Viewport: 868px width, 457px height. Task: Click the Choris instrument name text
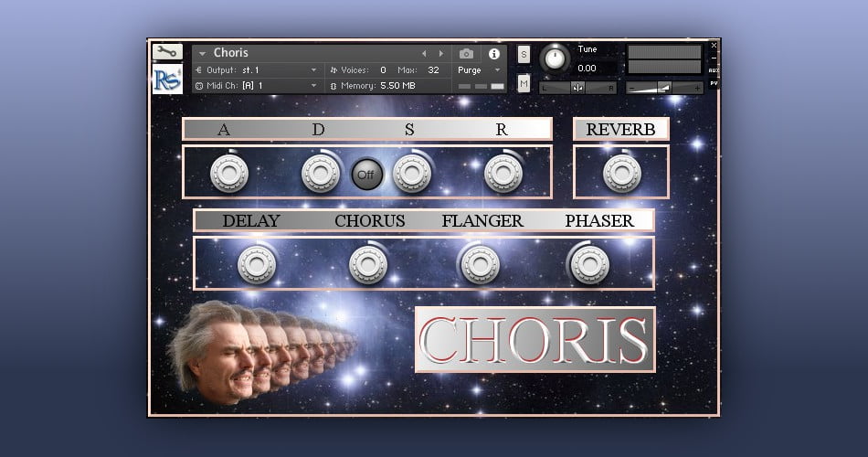(231, 53)
